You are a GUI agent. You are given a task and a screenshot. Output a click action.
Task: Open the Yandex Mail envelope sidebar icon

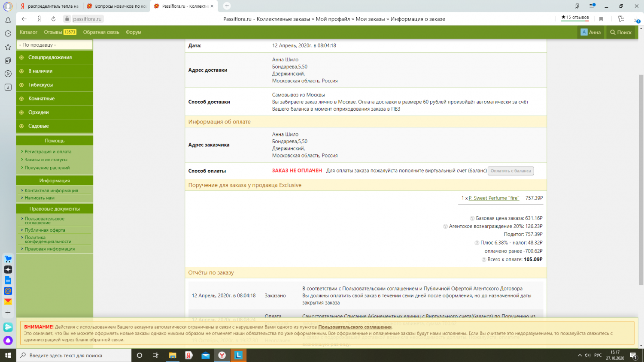point(8,302)
